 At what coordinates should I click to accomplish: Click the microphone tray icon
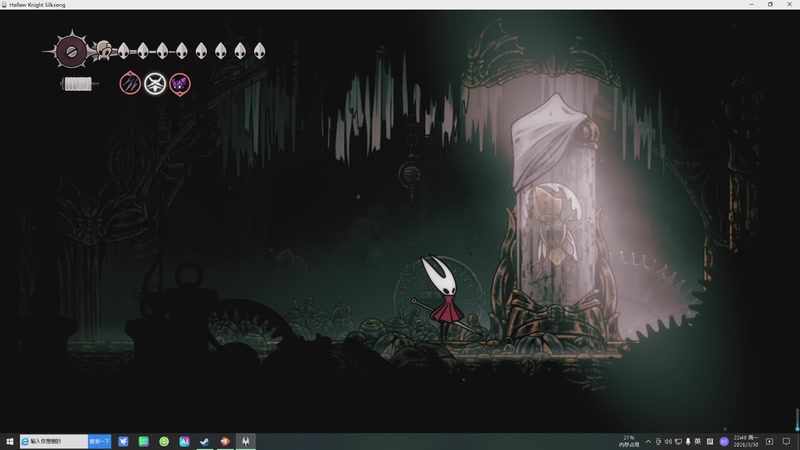(688, 442)
